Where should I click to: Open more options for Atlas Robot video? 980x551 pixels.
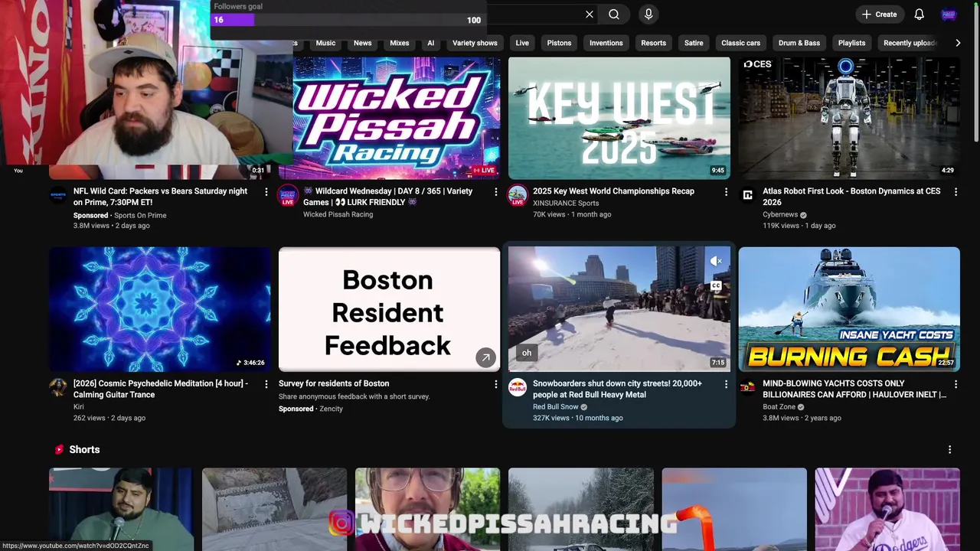coord(955,192)
